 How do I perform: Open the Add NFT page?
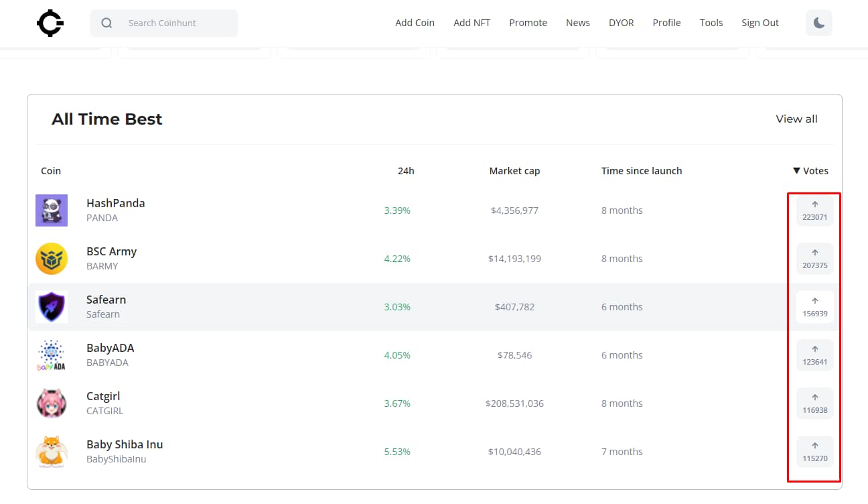pyautogui.click(x=472, y=23)
